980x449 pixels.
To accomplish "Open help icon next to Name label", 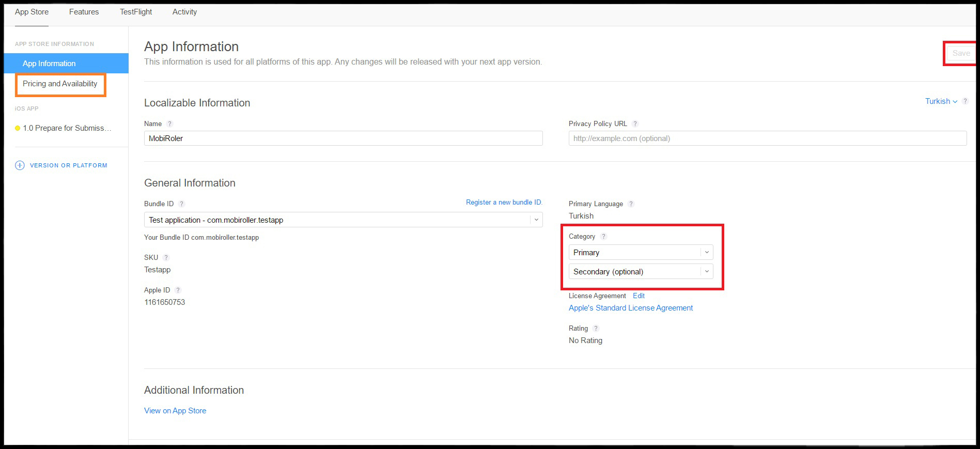I will (169, 124).
